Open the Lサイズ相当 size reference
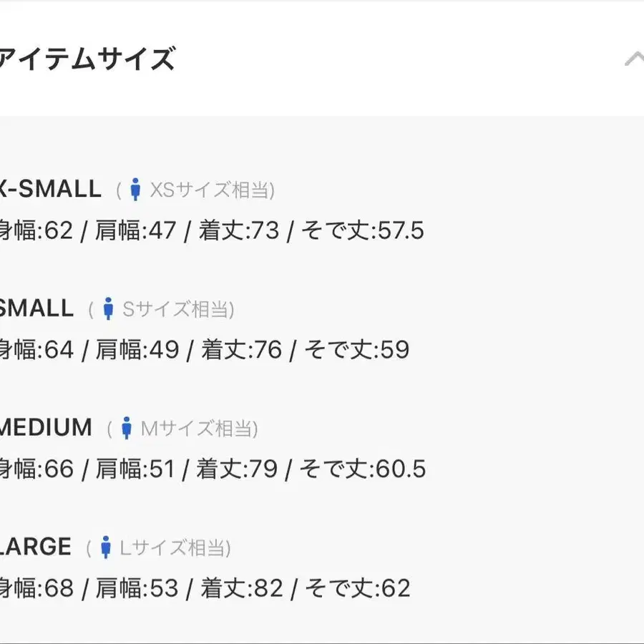 click(174, 548)
